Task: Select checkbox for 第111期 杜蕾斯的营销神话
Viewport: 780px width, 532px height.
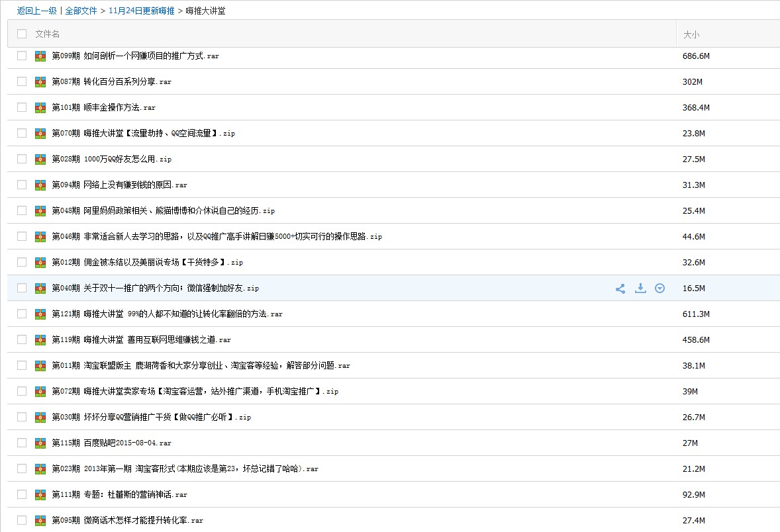Action: point(22,494)
